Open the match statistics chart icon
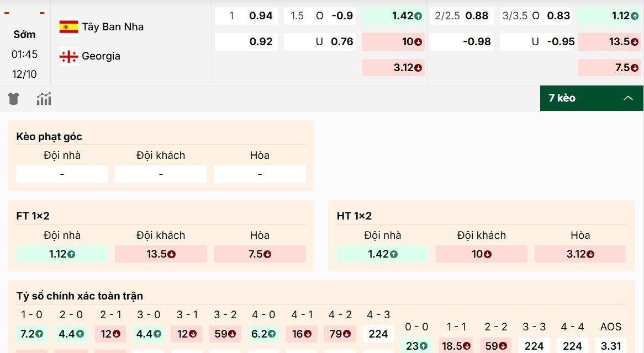644x353 pixels. point(44,99)
